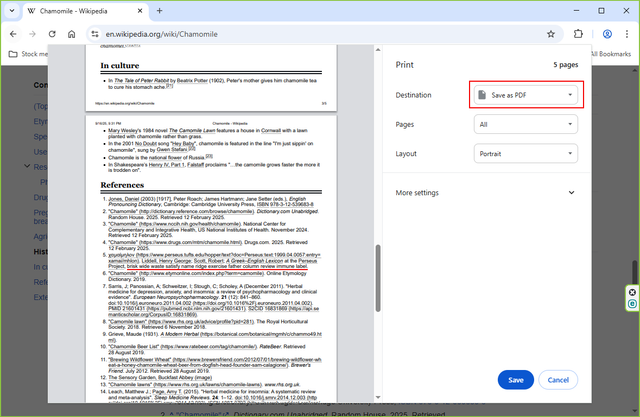Click the green circled C extension icon
640x417 pixels.
click(x=632, y=304)
